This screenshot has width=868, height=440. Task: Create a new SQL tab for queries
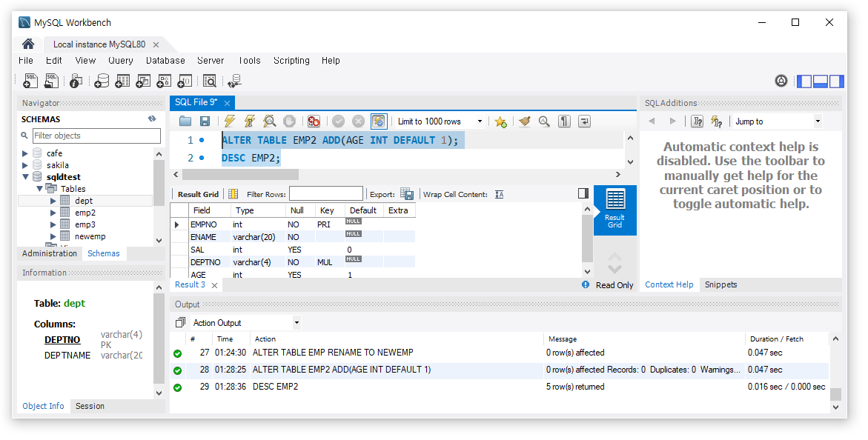coord(30,81)
